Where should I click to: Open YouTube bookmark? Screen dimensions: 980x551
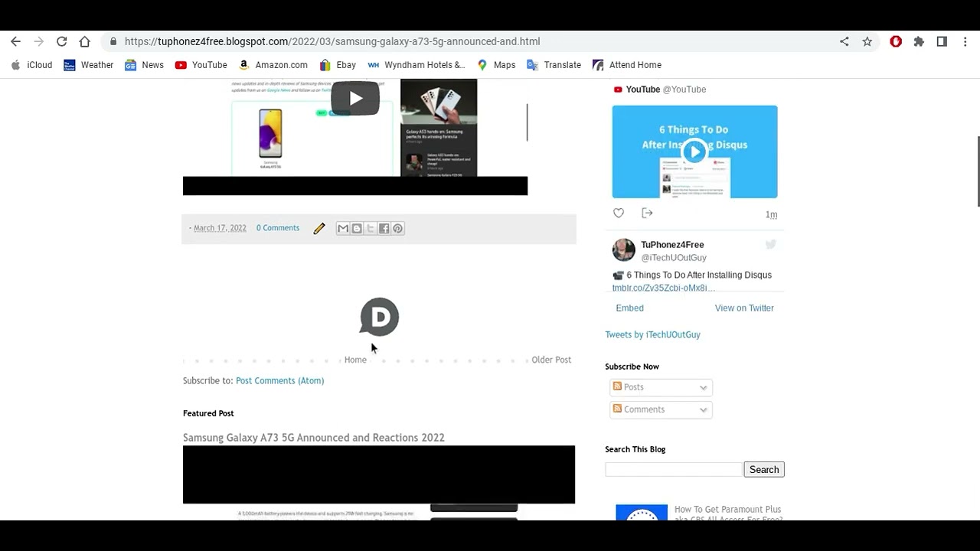click(201, 65)
